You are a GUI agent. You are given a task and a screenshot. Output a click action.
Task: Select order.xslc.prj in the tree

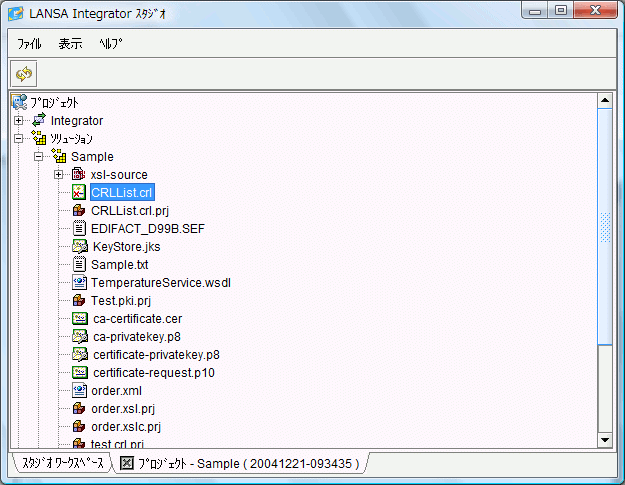coord(126,426)
